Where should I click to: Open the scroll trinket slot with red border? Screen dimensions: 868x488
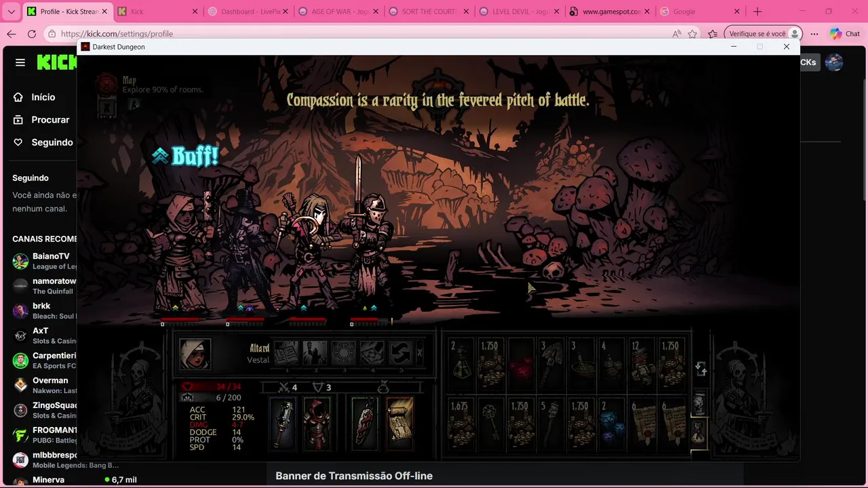coord(400,424)
